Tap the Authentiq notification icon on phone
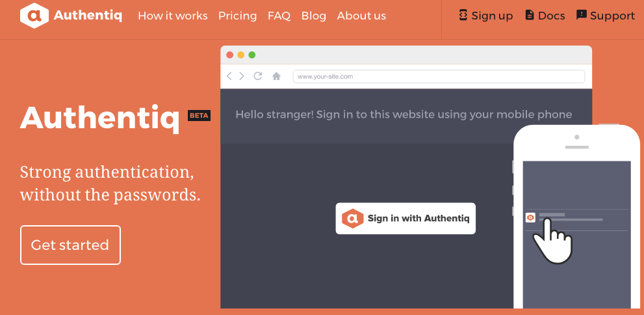 point(530,217)
